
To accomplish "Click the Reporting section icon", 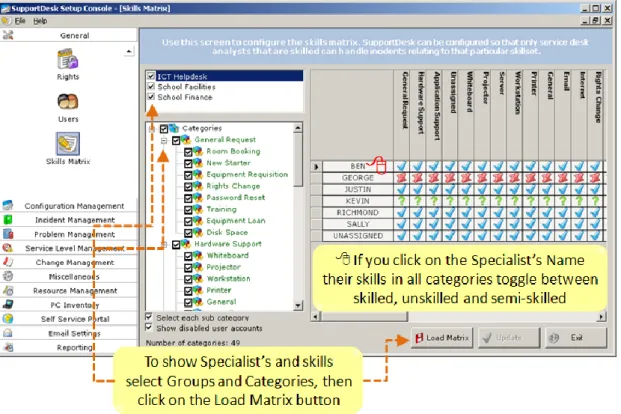I will (x=8, y=347).
